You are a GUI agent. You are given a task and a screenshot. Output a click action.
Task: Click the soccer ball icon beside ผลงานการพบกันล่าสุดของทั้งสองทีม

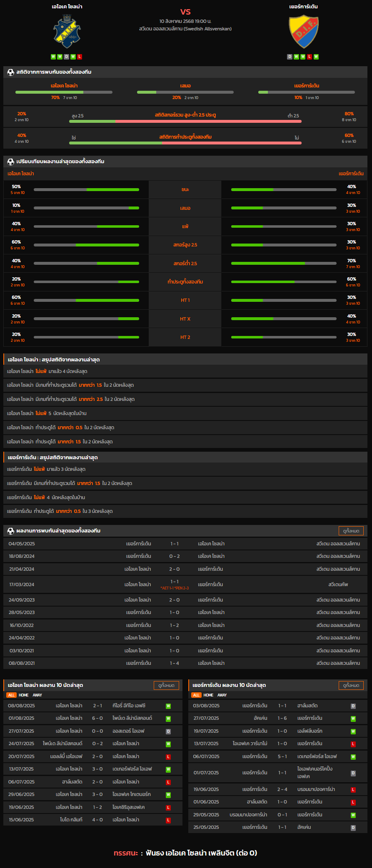point(11,531)
